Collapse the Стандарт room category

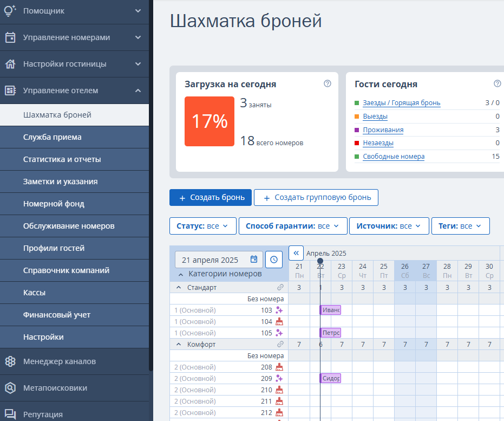pyautogui.click(x=179, y=288)
